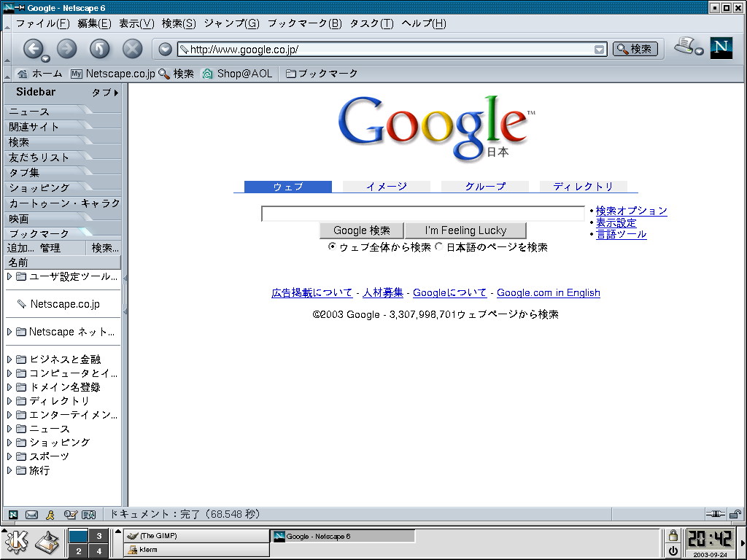Click the 検索 button beside the URL bar

point(635,49)
